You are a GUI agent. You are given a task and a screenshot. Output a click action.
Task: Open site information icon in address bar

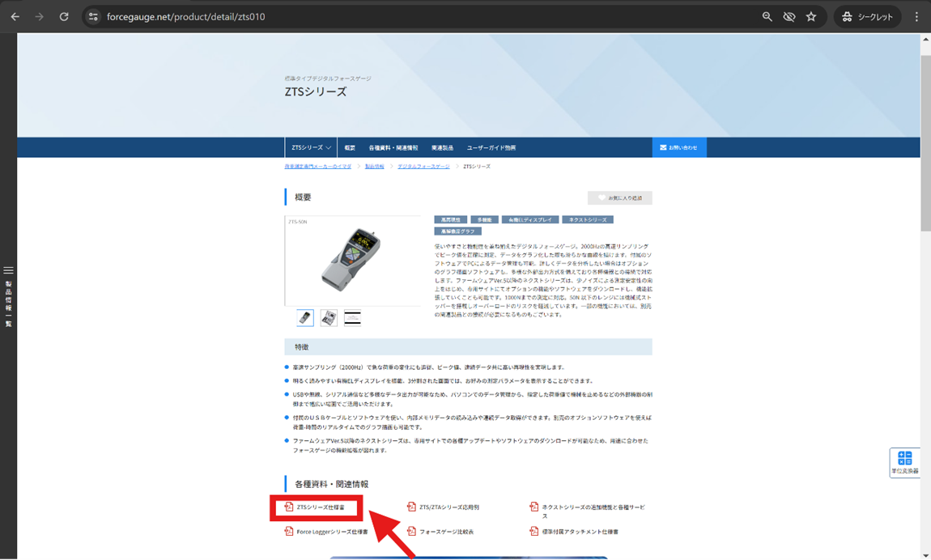(x=93, y=17)
